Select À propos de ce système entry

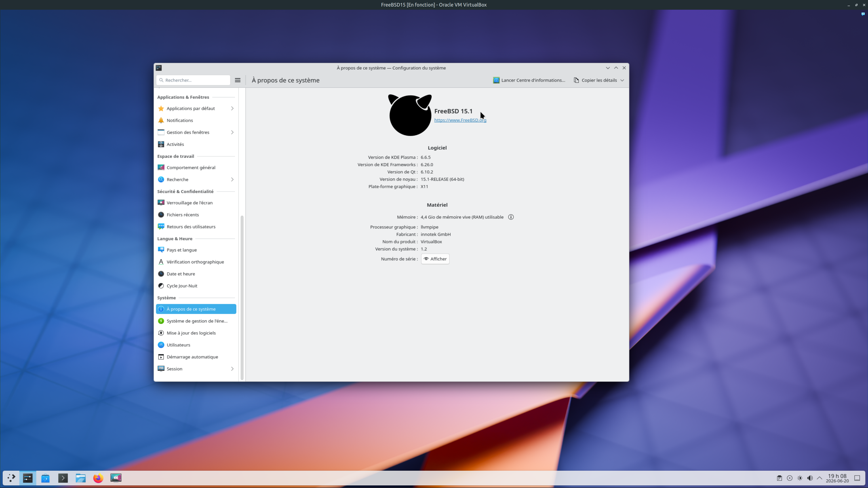tap(196, 309)
